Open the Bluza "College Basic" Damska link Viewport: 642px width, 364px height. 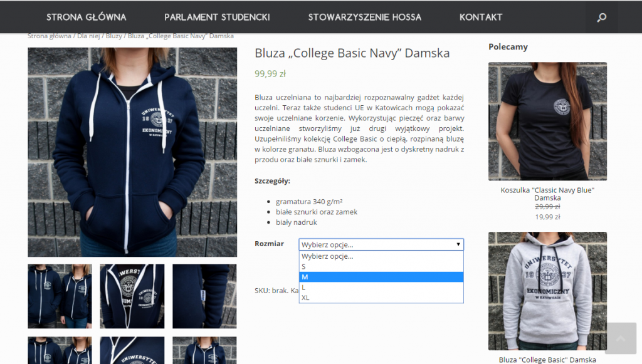pos(547,360)
